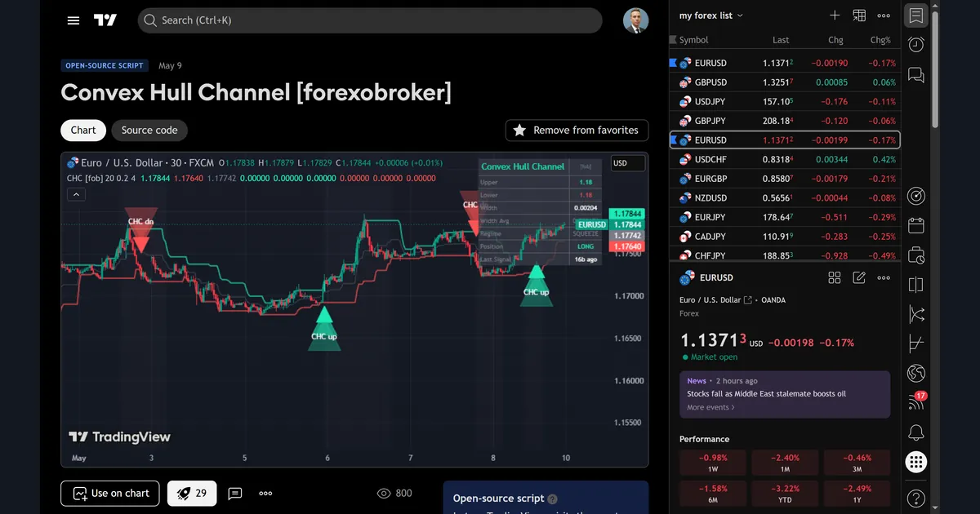Select 3M performance tile
The image size is (980, 514).
[857, 463]
